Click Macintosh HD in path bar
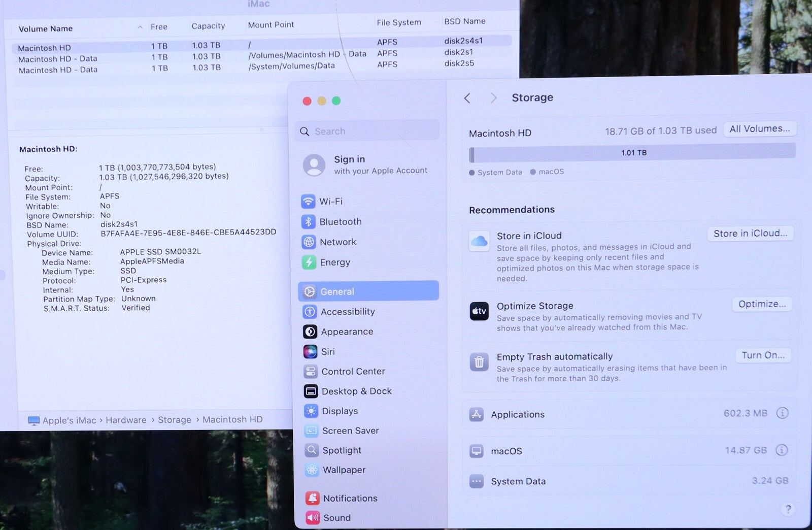 tap(232, 419)
